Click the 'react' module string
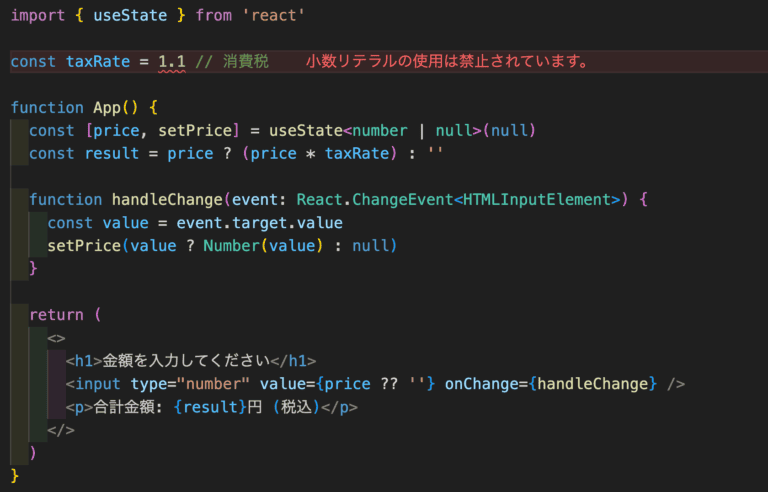 click(x=274, y=15)
